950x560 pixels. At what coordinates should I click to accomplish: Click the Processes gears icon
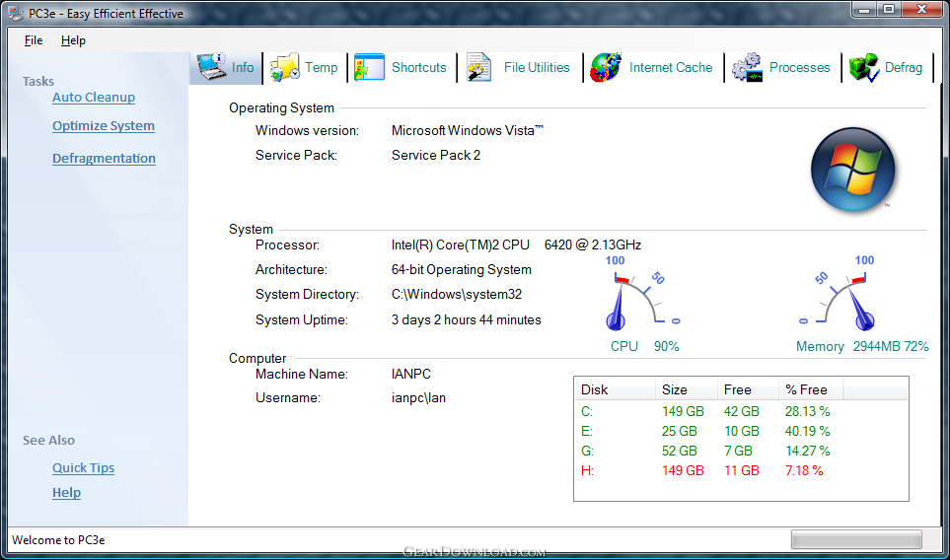747,67
